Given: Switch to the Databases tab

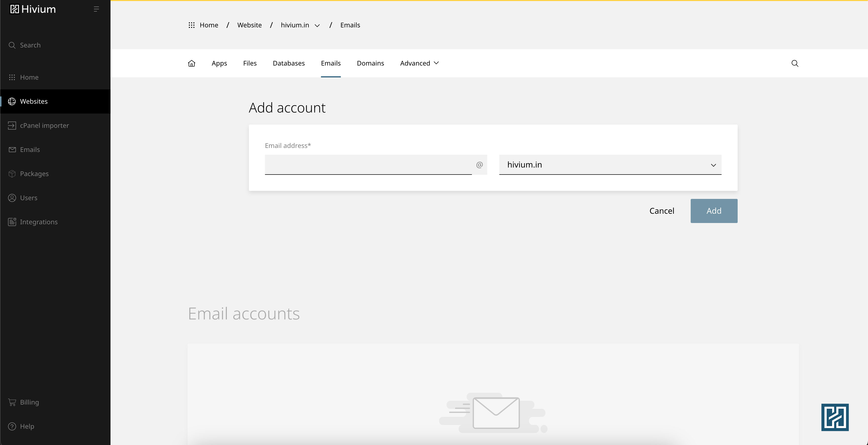Looking at the screenshot, I should [288, 63].
